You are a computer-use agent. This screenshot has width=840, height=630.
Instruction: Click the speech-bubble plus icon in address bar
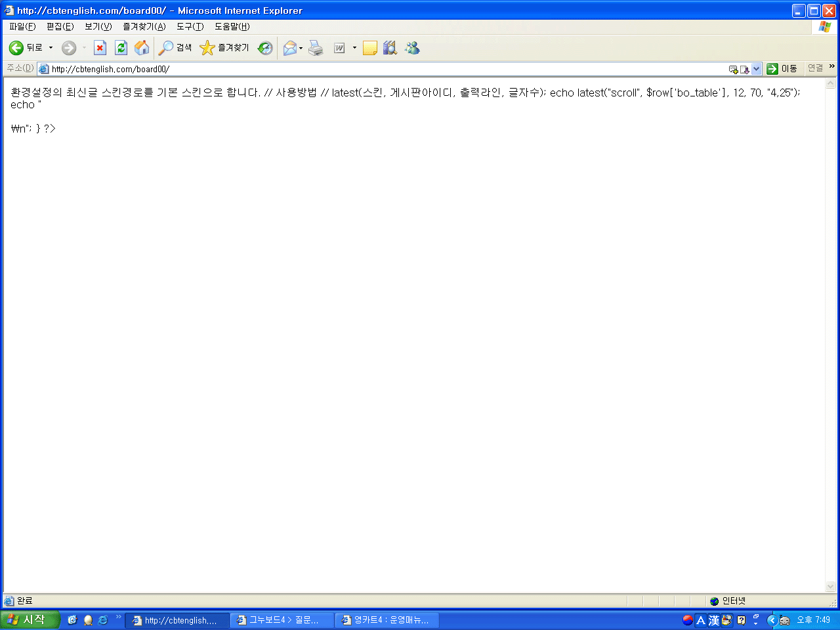click(733, 70)
